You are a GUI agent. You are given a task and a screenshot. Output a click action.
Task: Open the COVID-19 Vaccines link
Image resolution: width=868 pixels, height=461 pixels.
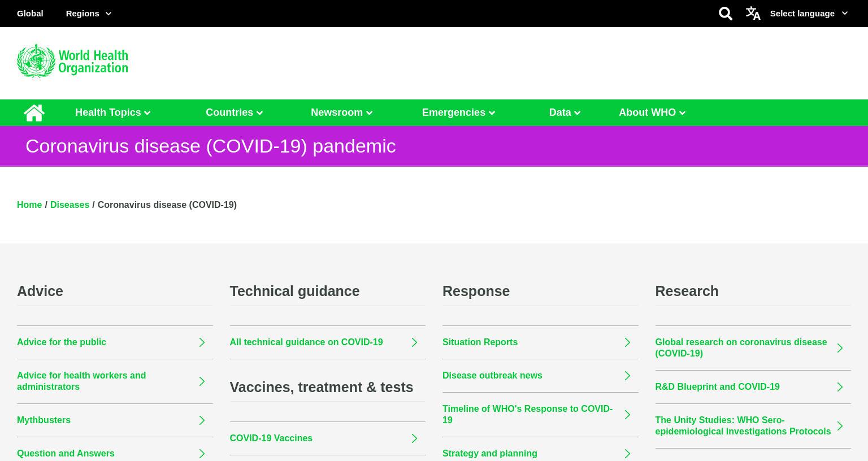[271, 438]
